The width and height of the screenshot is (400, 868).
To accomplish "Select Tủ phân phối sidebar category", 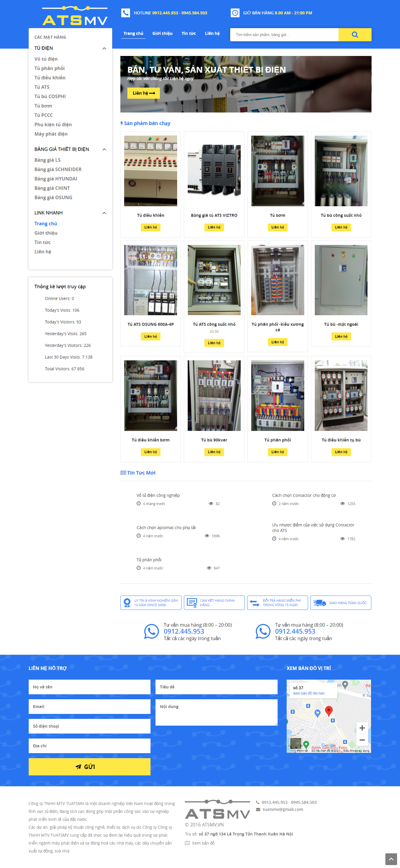I will [x=49, y=68].
